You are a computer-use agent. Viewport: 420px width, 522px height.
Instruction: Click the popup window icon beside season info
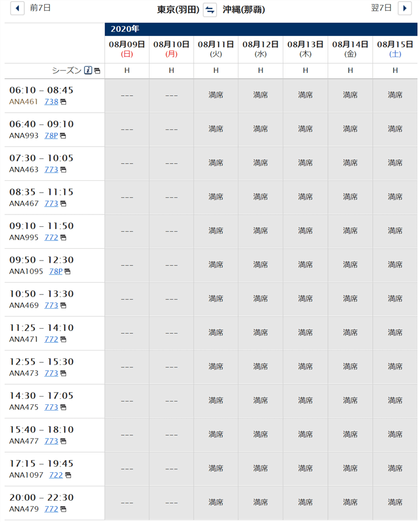[97, 71]
